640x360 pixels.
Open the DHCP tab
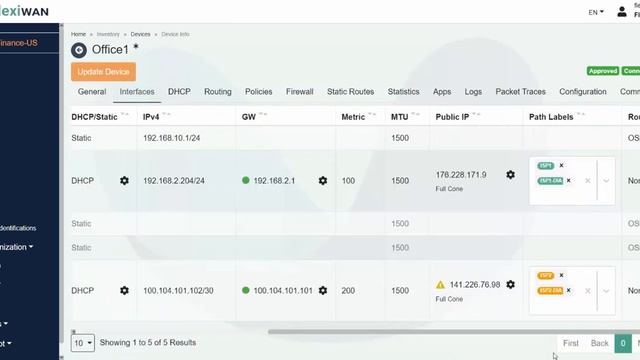179,92
